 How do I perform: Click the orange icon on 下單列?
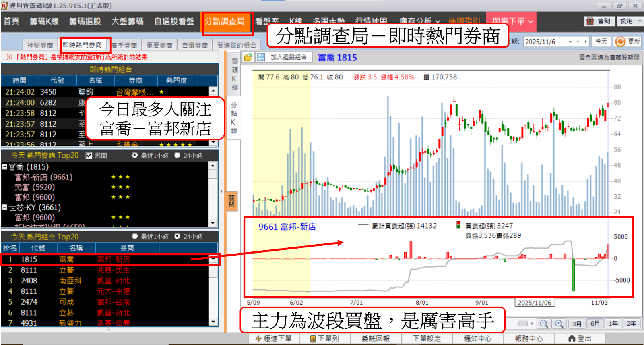point(313,339)
